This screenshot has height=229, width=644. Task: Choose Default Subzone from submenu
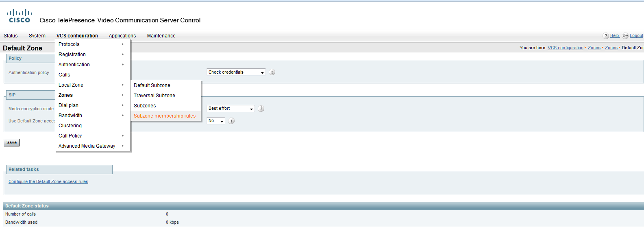coord(166,85)
